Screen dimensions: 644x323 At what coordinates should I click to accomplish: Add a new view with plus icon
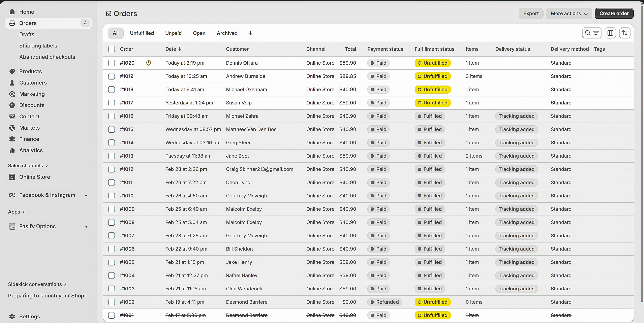pyautogui.click(x=250, y=33)
